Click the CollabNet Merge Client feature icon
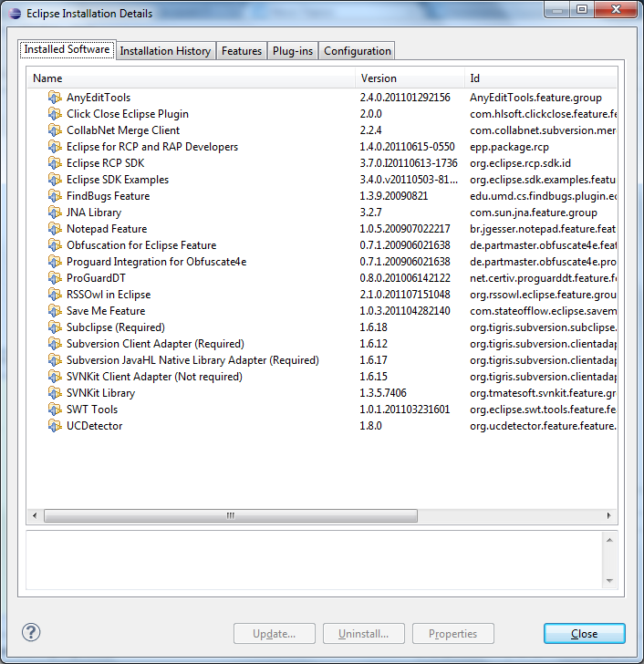The image size is (644, 664). 54,130
